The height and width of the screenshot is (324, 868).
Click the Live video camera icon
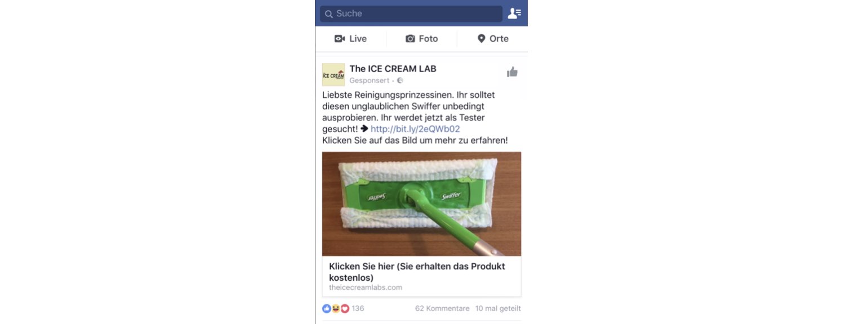tap(340, 39)
